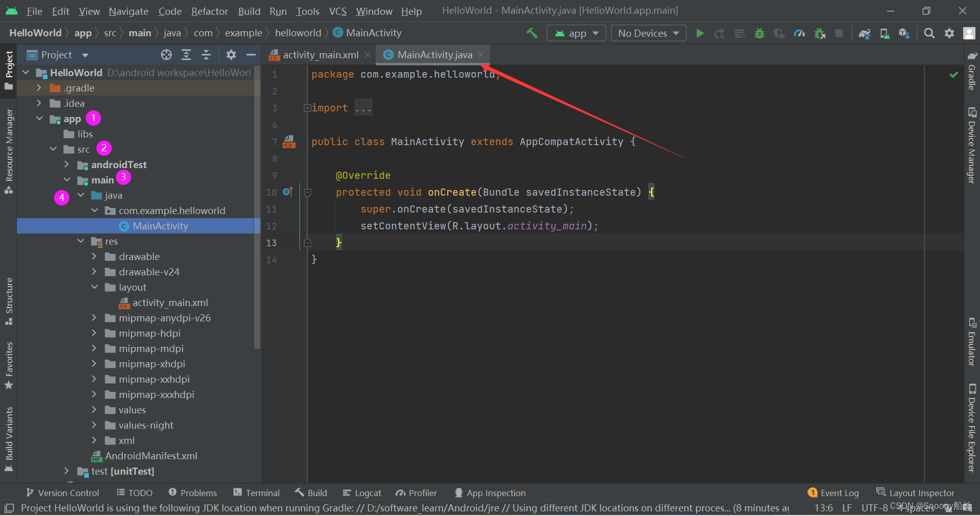
Task: Click the Make Project hammer icon
Action: point(532,33)
